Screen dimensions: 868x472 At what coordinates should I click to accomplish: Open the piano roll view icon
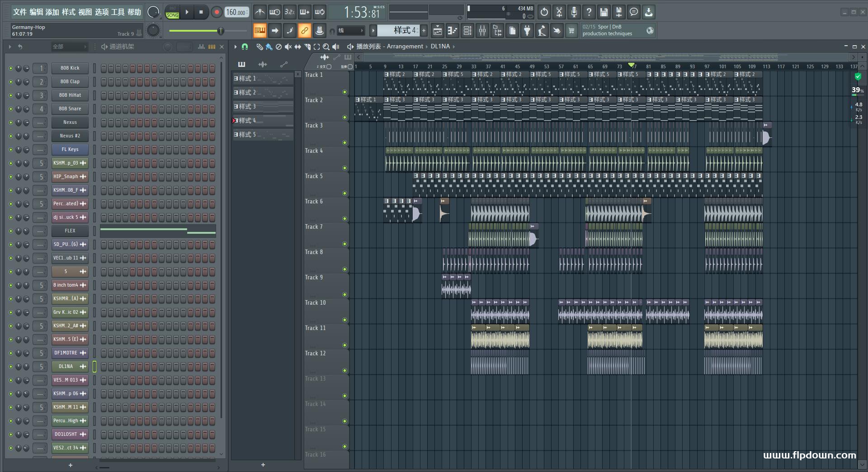pos(452,31)
